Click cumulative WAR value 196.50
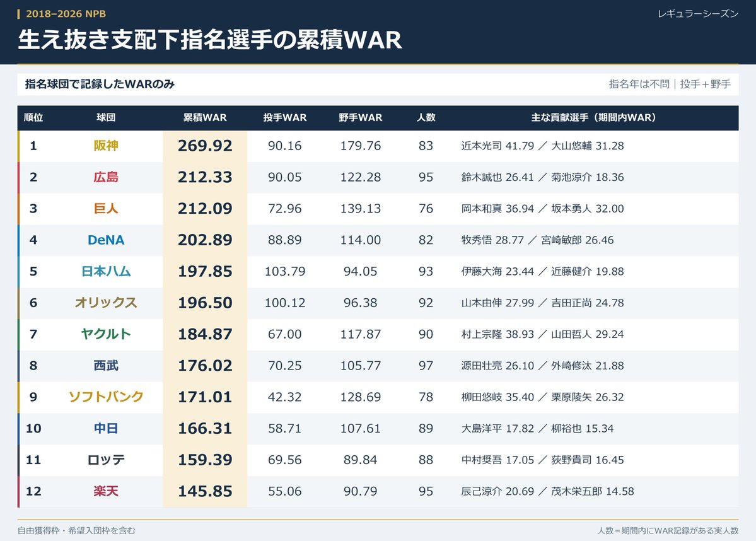The height and width of the screenshot is (541, 756). coord(205,302)
